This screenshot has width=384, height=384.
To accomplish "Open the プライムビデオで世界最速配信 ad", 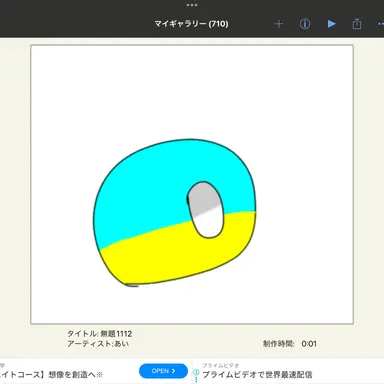I will 257,375.
